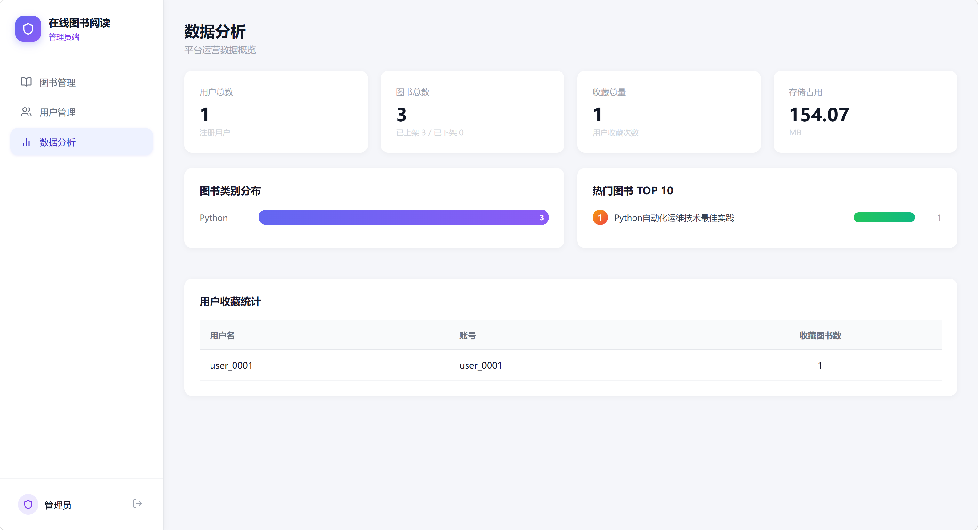Click the 用户收藏统计 heading
The height and width of the screenshot is (530, 980).
[x=230, y=302]
